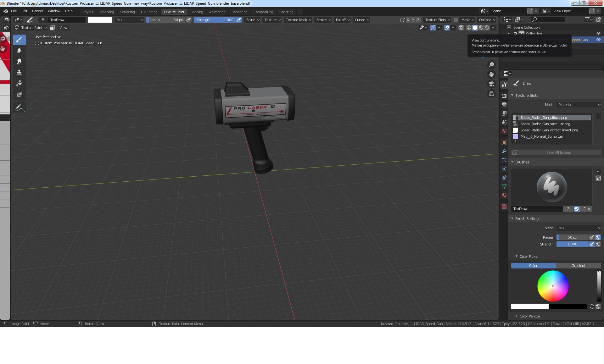Click the camera view icon
The height and width of the screenshot is (364, 604).
491,84
